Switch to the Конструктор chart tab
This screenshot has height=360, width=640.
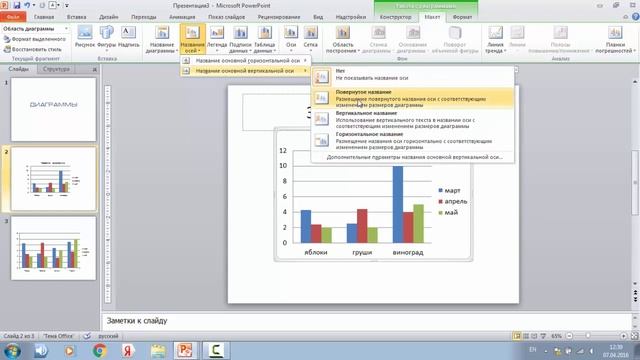[x=396, y=17]
